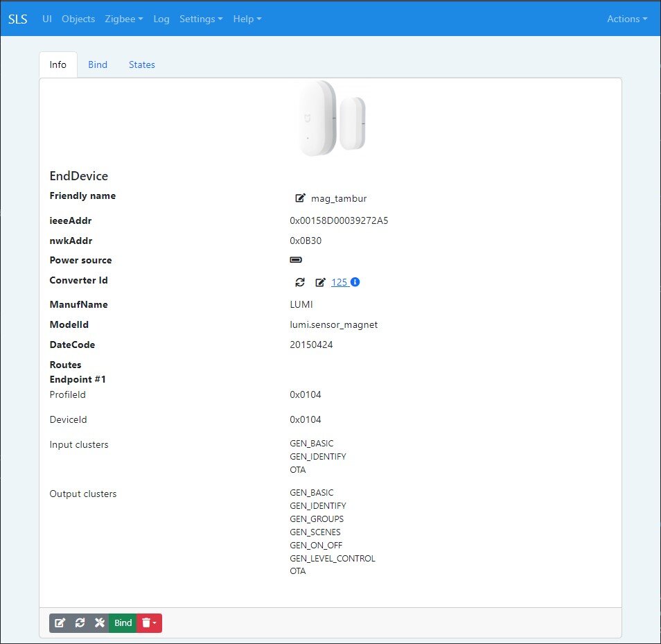Click the green Bind button
The width and height of the screenshot is (661, 644).
point(123,623)
